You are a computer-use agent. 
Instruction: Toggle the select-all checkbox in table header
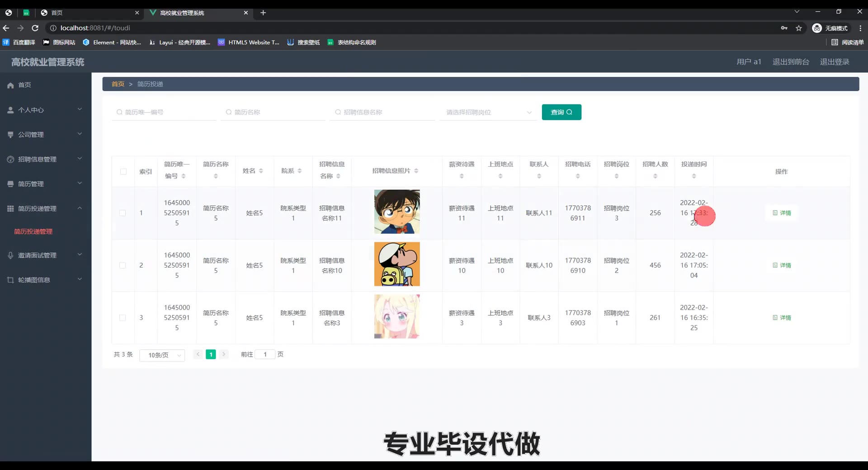[123, 172]
